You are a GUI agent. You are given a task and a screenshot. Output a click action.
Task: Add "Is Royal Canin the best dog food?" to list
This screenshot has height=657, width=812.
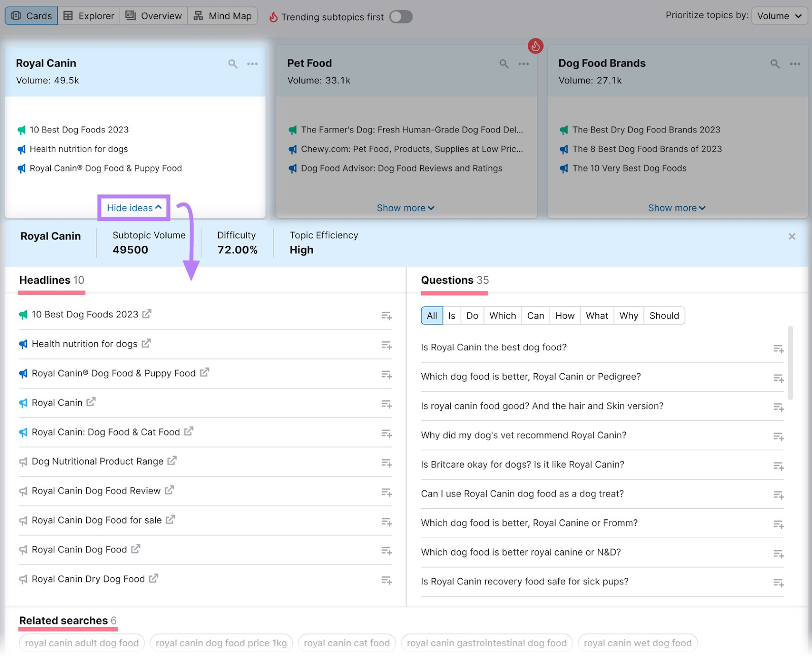point(778,348)
